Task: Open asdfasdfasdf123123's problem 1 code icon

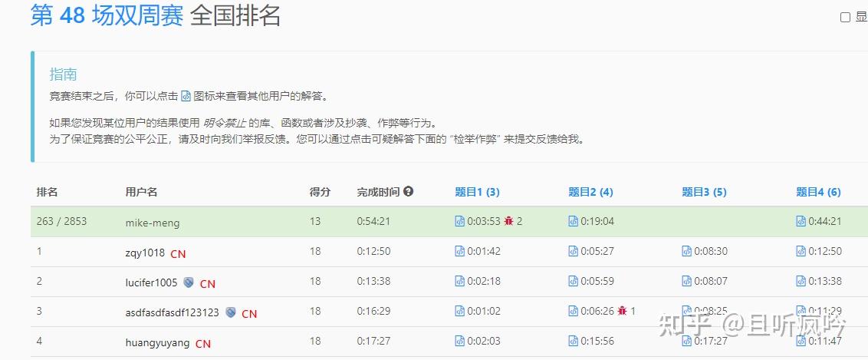Action: pos(459,312)
